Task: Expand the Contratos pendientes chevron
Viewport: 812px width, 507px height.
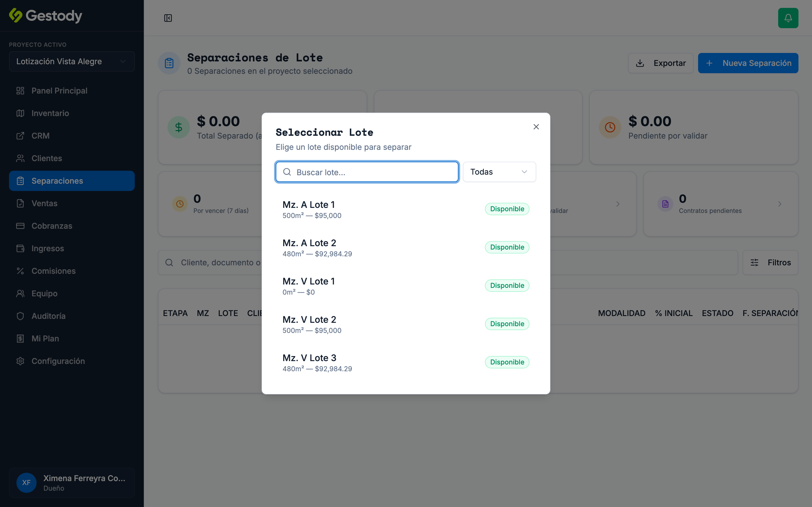Action: pyautogui.click(x=780, y=204)
